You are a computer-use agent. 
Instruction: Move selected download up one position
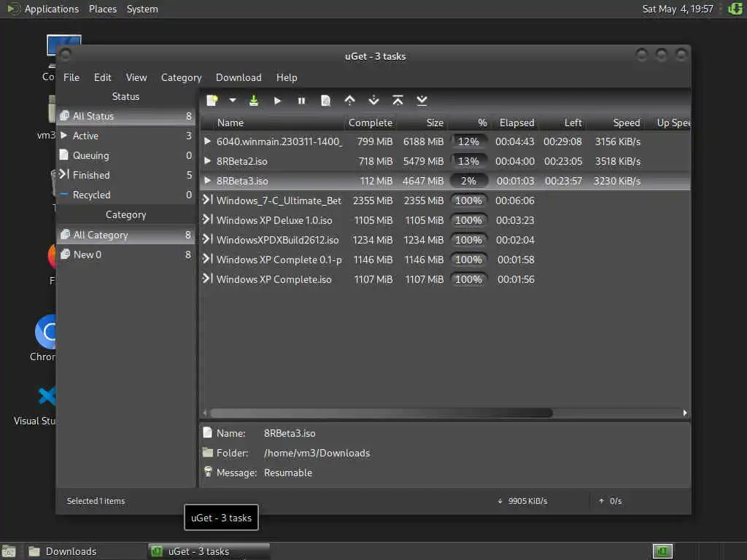pos(349,101)
